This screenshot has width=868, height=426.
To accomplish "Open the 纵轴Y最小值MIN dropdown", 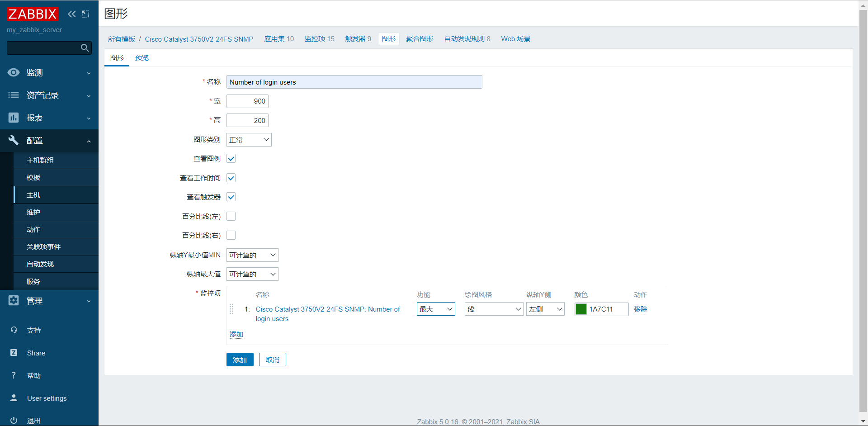I will coord(252,255).
